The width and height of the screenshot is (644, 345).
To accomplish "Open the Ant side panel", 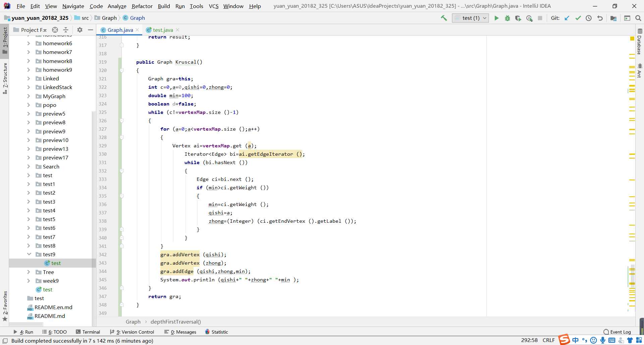I will (x=639, y=71).
